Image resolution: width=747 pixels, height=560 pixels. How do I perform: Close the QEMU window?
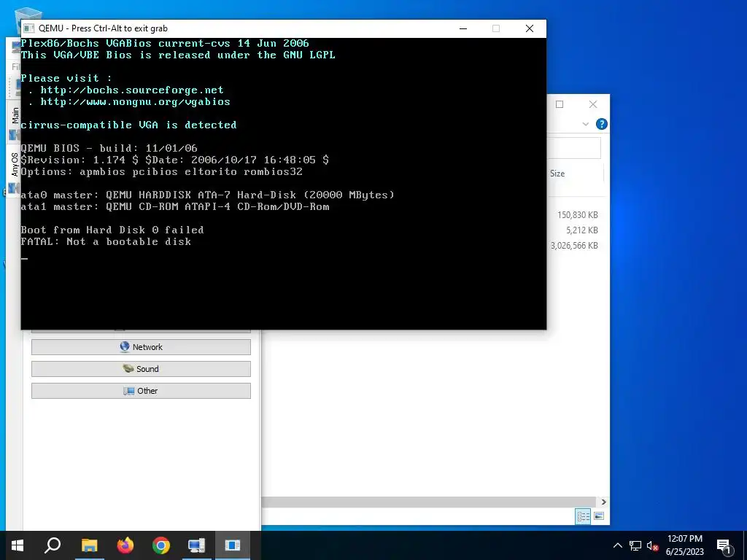coord(530,28)
